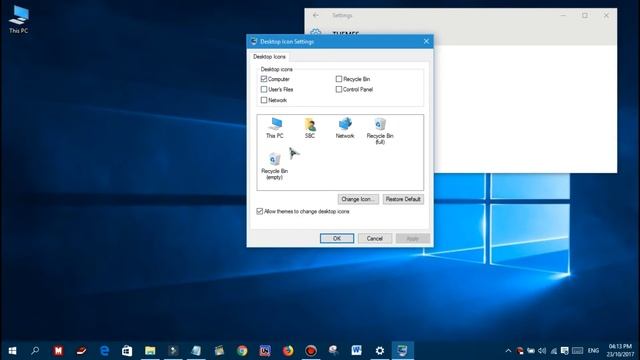Image resolution: width=640 pixels, height=360 pixels.
Task: Close the Desktop Icon Settings dialog
Action: 426,41
